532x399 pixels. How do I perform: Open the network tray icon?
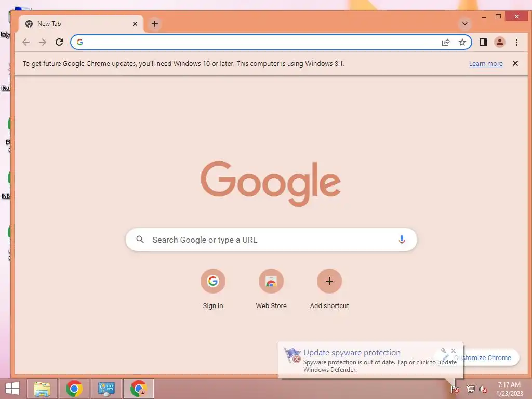coord(470,389)
